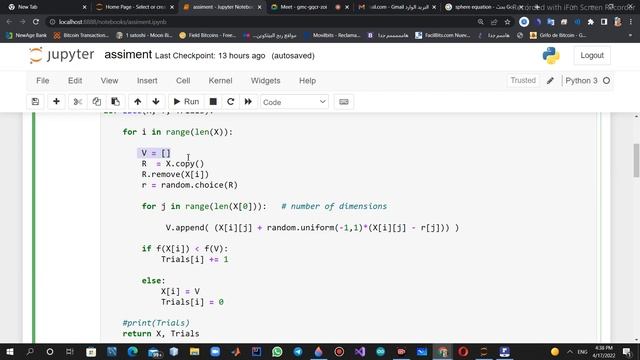Screen dimensions: 640x360
Task: Open the Widgets menu
Action: click(x=265, y=81)
